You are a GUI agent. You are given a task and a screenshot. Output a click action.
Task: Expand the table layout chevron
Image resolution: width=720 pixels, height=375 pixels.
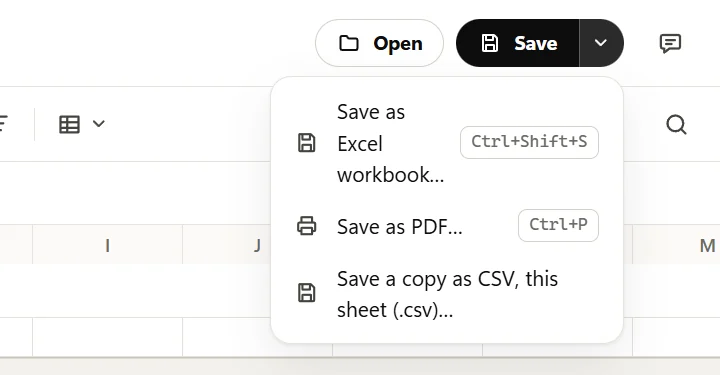[99, 123]
